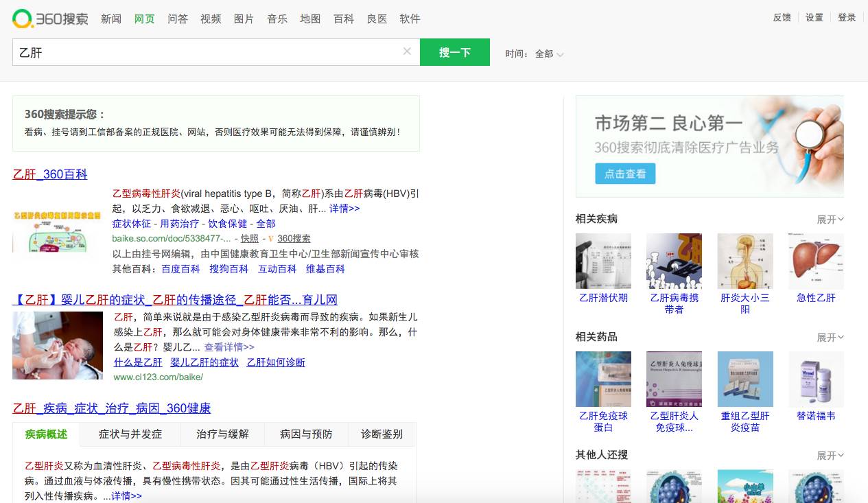Click 登录 to sign in
The image size is (868, 503).
(847, 18)
